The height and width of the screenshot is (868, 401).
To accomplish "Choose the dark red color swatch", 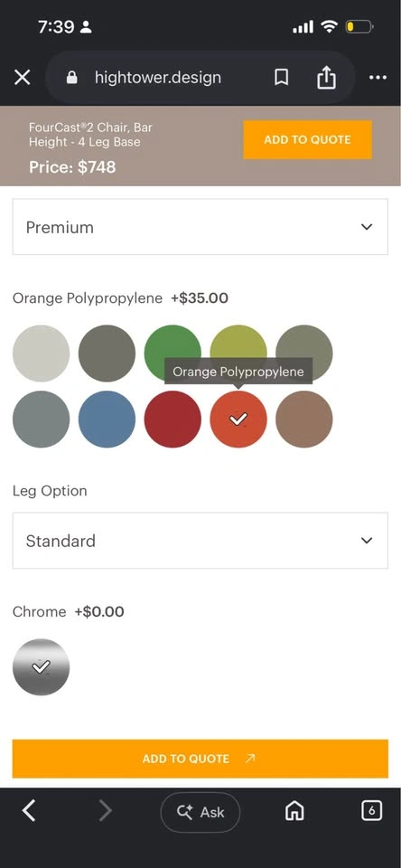I will point(173,419).
